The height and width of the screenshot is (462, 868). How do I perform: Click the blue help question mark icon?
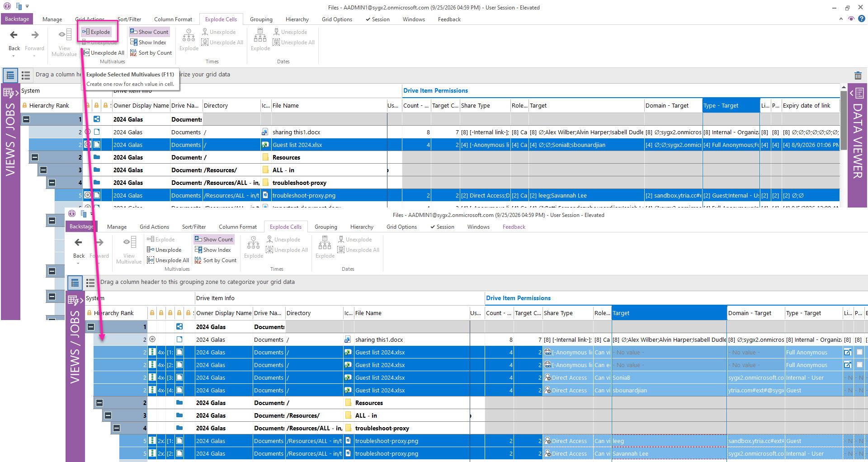[862, 19]
